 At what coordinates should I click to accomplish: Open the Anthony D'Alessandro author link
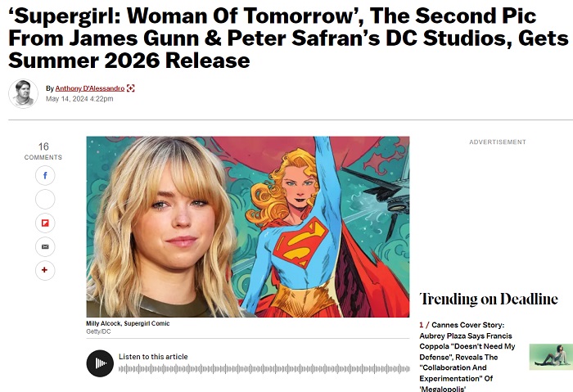(x=90, y=88)
